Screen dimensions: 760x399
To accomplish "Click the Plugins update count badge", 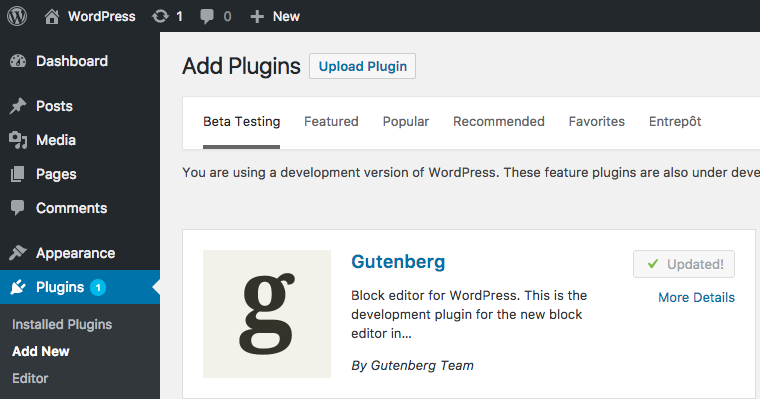I will click(x=98, y=287).
